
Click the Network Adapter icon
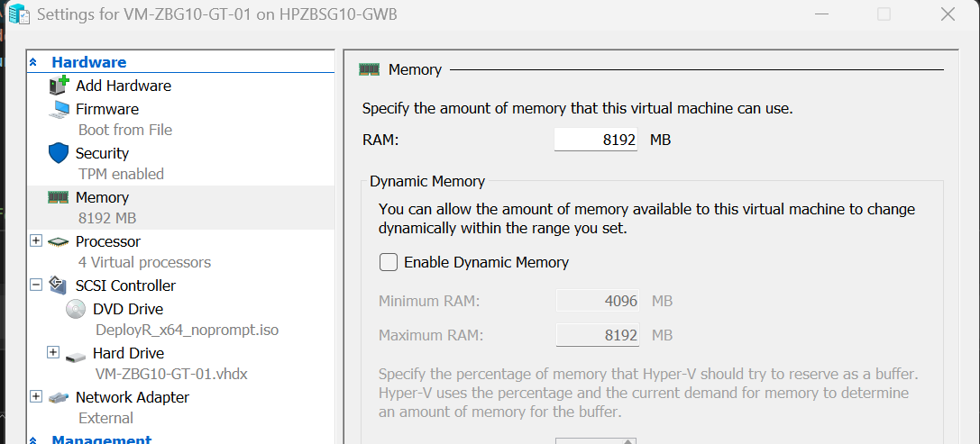[58, 397]
